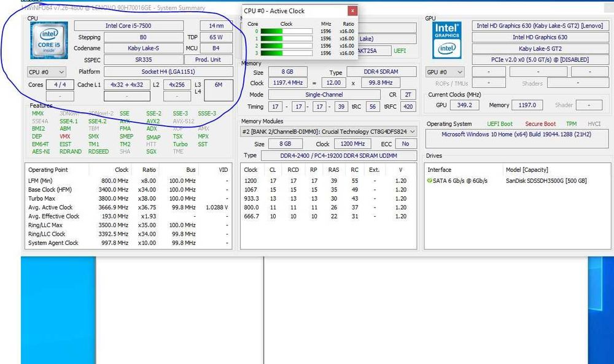Click the DDR4-2400 / PC4-19200 type field
The height and width of the screenshot is (364, 614).
[339, 155]
